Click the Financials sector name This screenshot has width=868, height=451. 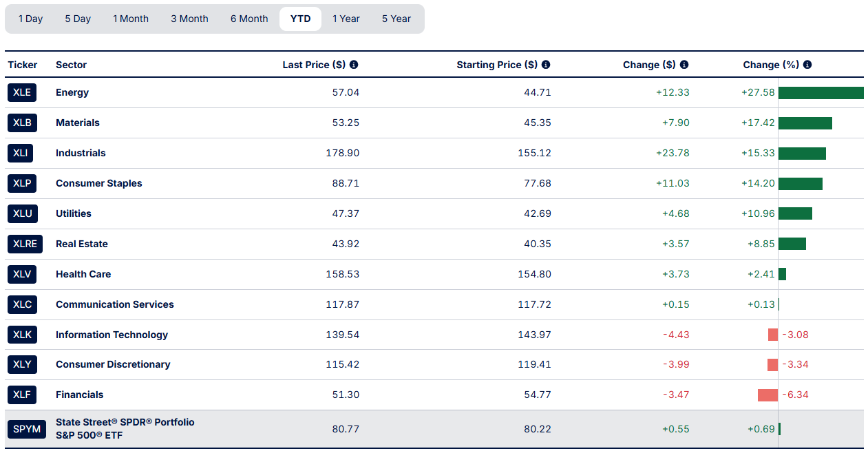(80, 395)
